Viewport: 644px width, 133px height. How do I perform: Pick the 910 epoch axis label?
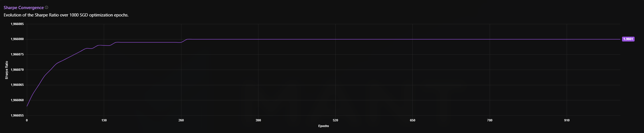(567, 120)
